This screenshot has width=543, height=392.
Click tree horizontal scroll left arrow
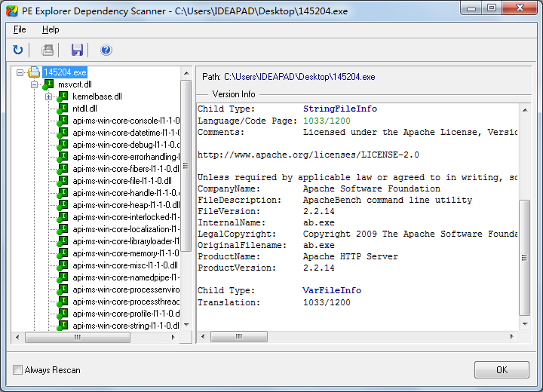click(x=17, y=337)
